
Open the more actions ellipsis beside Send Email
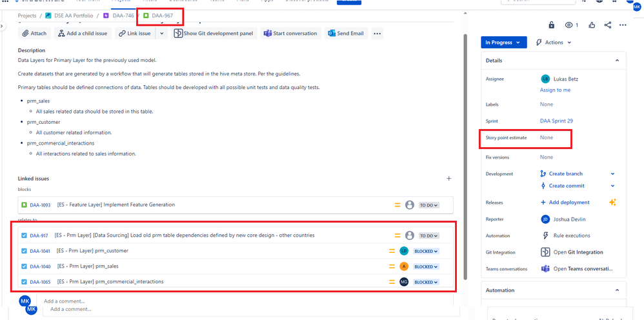pos(377,34)
